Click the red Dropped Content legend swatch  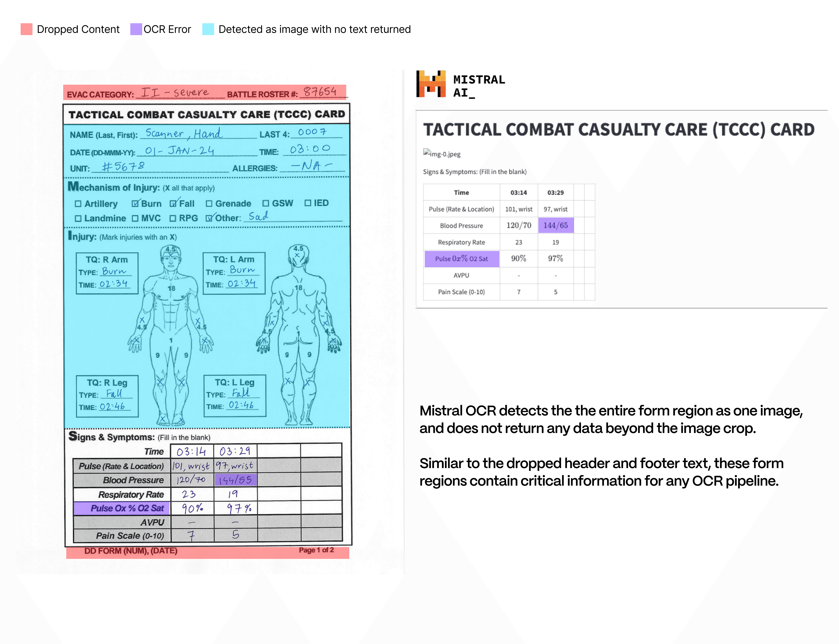(27, 30)
